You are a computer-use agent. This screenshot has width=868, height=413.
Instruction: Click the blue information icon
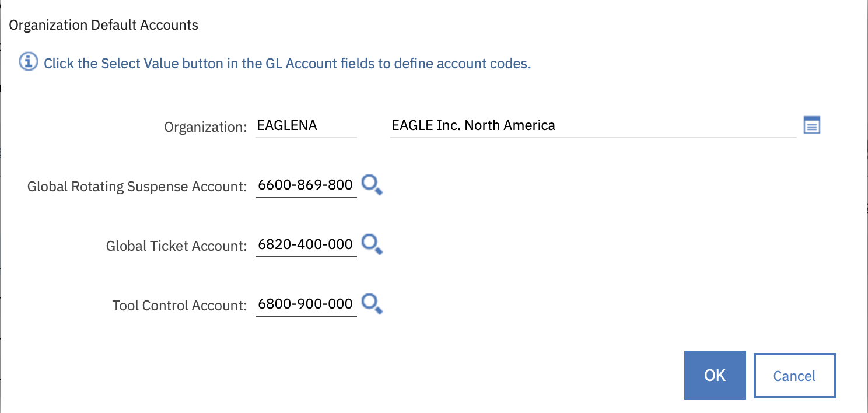(29, 62)
